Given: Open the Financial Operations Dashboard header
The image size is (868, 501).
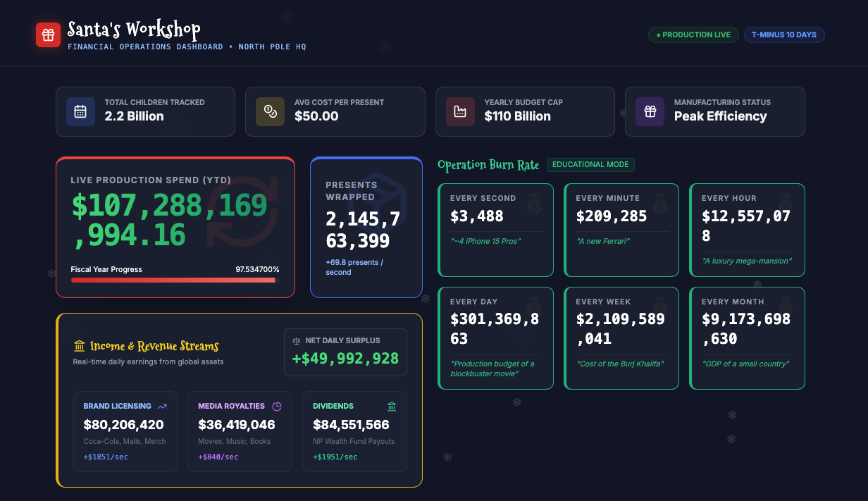Looking at the screenshot, I should point(184,47).
